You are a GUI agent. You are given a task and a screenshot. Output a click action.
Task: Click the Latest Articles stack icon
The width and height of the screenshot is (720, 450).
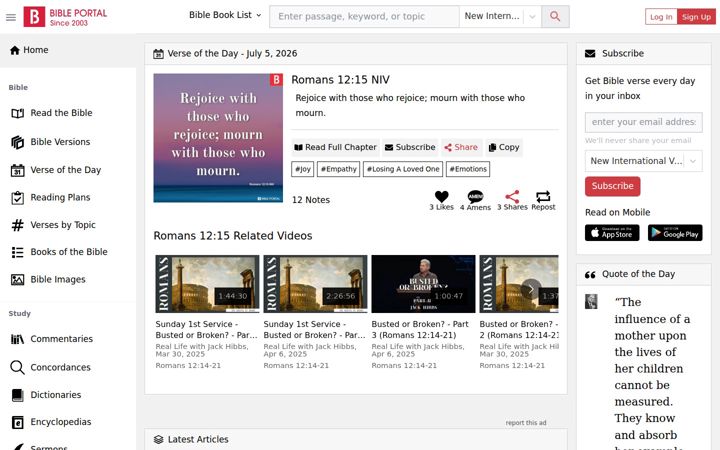158,440
